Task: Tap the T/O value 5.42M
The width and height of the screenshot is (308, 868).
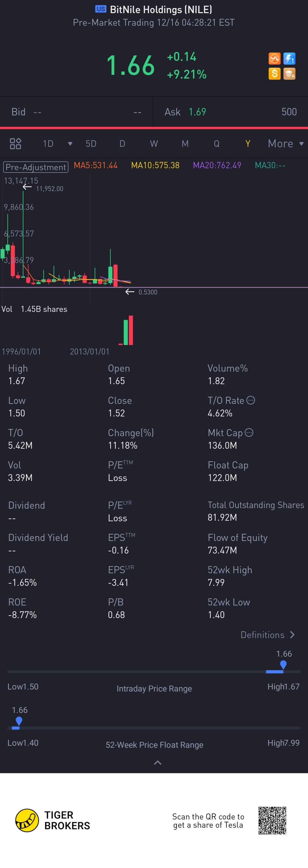Action: pos(20,446)
